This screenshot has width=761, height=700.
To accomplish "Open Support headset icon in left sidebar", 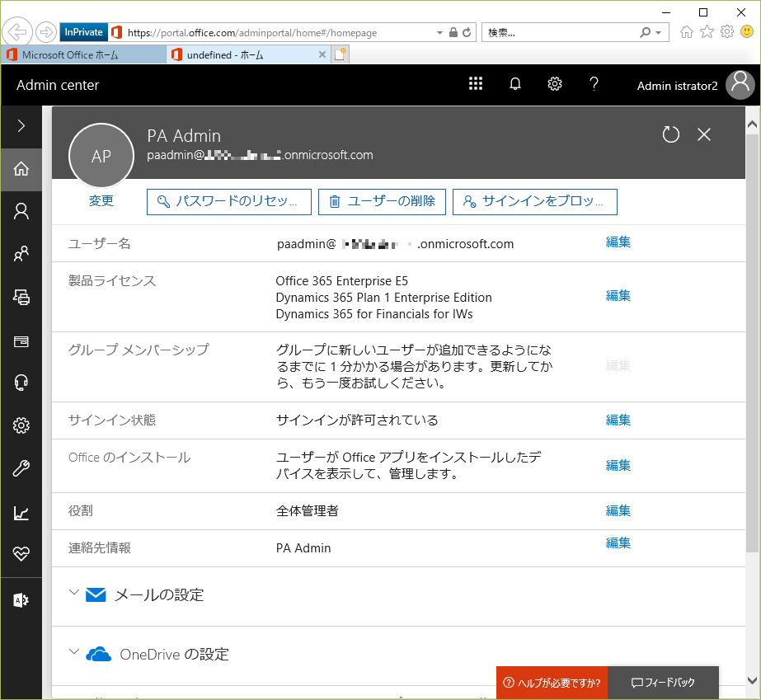I will (21, 383).
